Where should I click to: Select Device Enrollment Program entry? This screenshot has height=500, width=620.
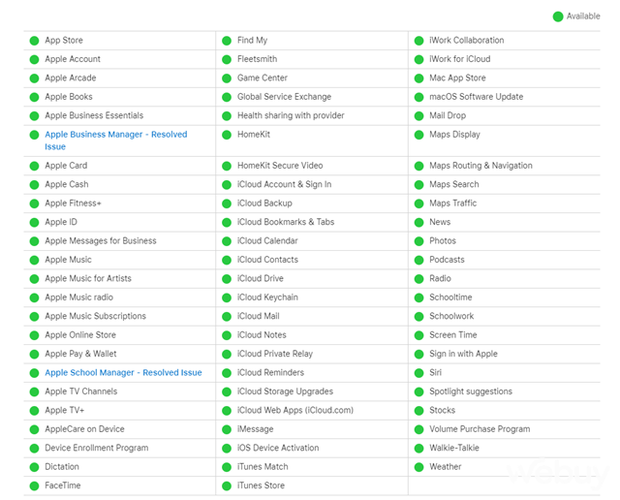[x=96, y=448]
